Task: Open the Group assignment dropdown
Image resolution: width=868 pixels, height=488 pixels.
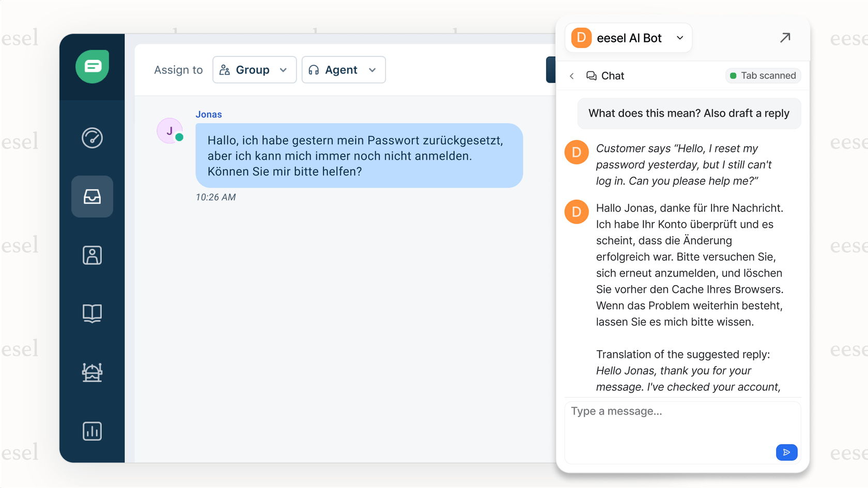Action: click(254, 70)
